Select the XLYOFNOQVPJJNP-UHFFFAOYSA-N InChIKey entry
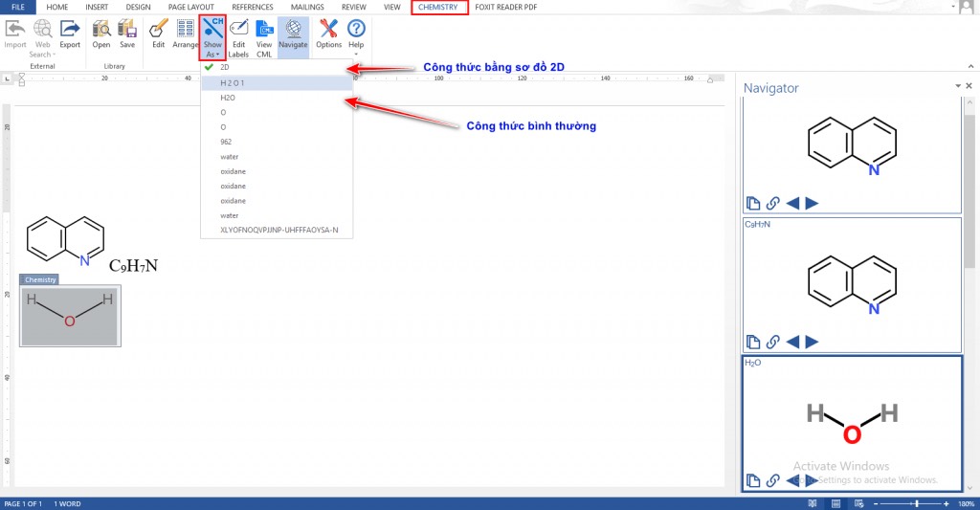This screenshot has height=510, width=980. (x=277, y=230)
